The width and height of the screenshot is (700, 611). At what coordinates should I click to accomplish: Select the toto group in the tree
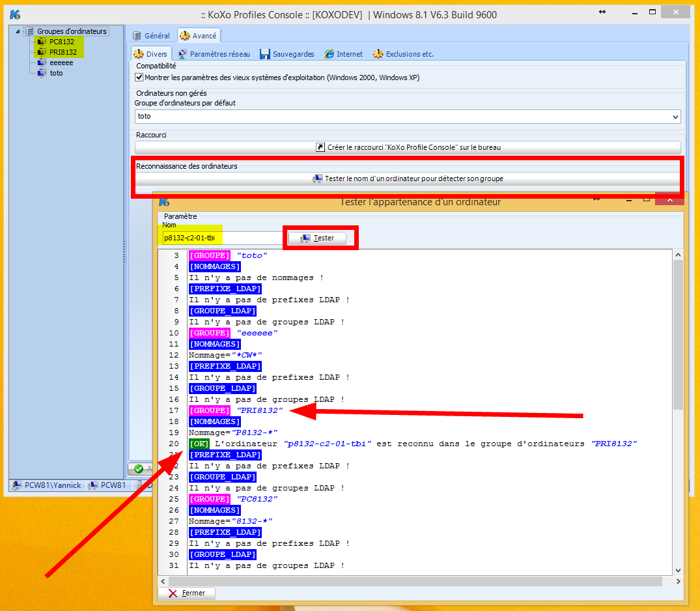[x=56, y=73]
